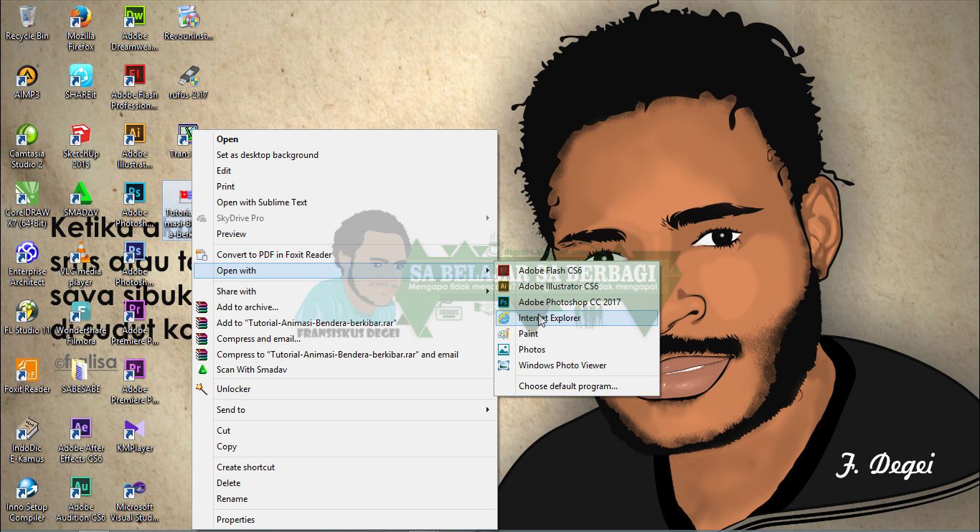The width and height of the screenshot is (980, 532).
Task: Choose Add to archive...
Action: pyautogui.click(x=344, y=307)
